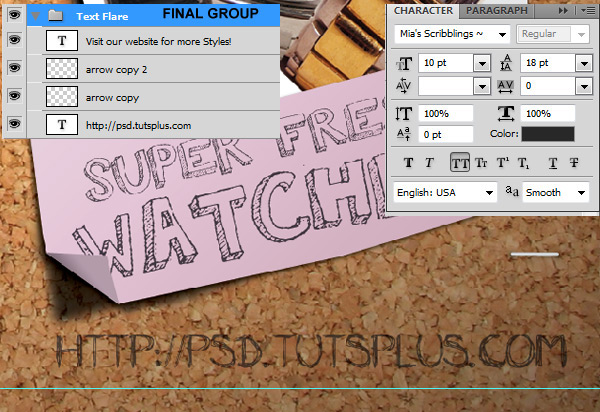This screenshot has width=600, height=412.
Task: Click the anti-aliasing aa icon
Action: (x=512, y=190)
